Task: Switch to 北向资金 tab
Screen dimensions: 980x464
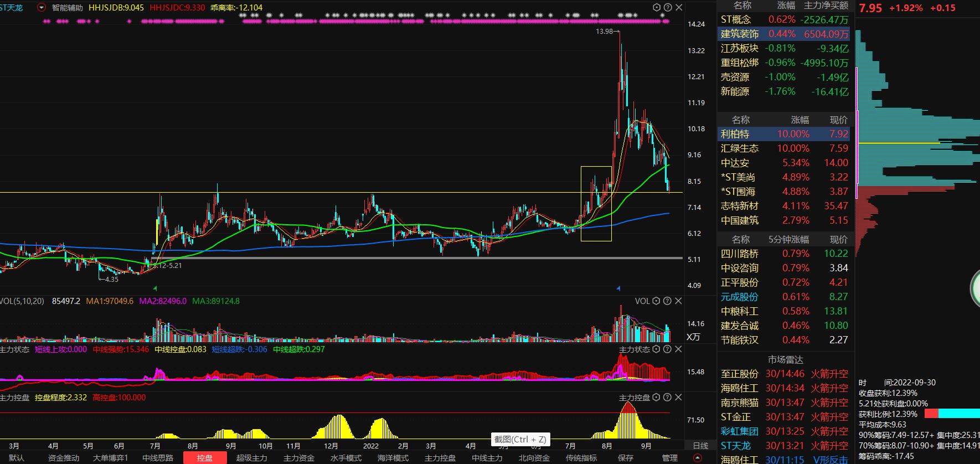Action: 534,458
